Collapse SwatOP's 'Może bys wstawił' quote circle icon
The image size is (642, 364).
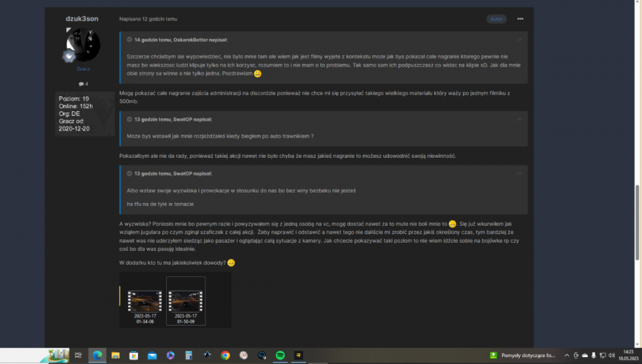click(x=130, y=119)
